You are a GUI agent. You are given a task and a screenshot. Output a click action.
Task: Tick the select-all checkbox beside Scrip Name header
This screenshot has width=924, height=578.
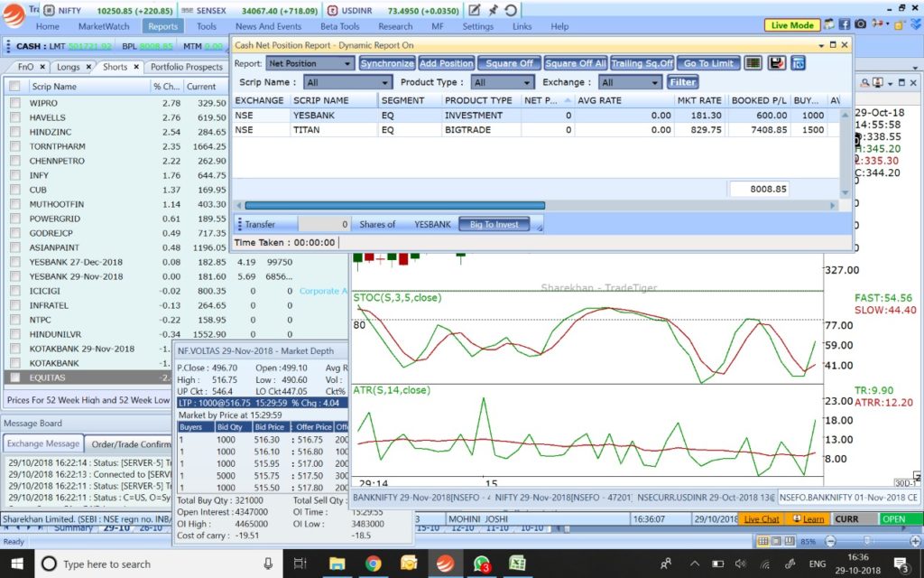coord(14,86)
